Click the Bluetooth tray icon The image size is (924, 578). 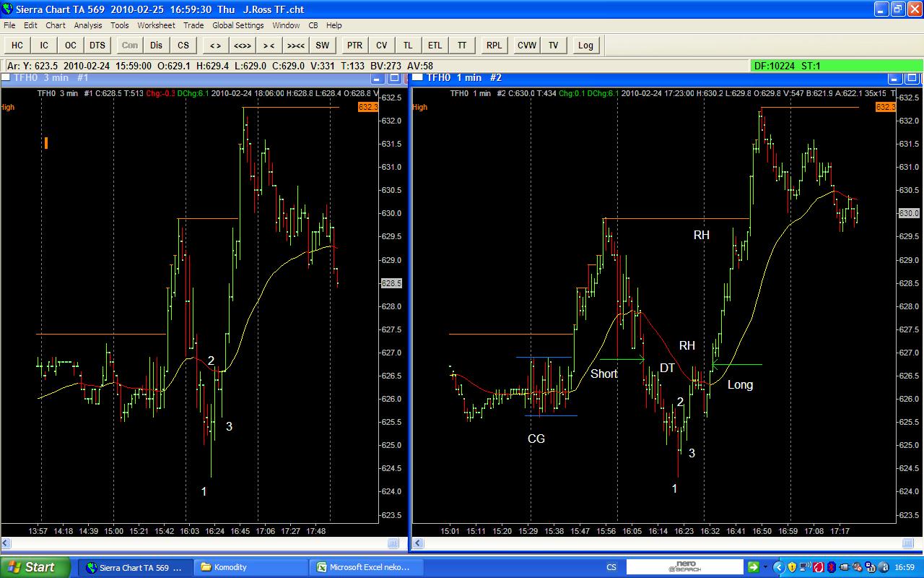click(831, 567)
